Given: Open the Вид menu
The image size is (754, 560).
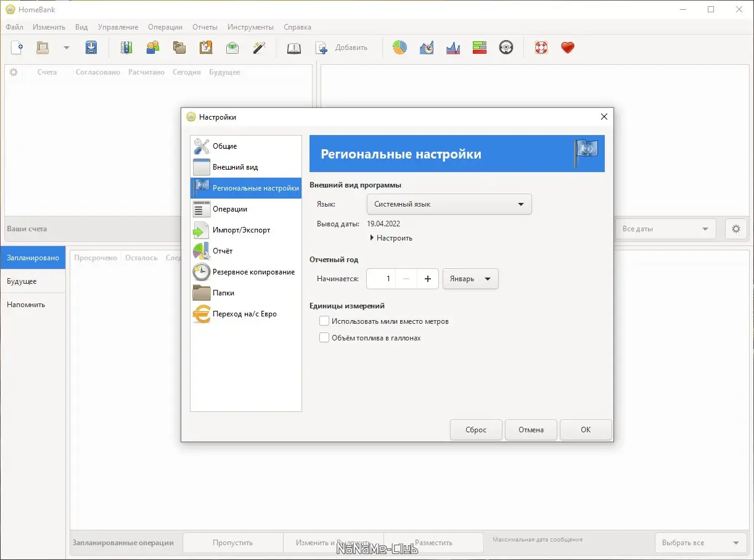Looking at the screenshot, I should [x=81, y=27].
